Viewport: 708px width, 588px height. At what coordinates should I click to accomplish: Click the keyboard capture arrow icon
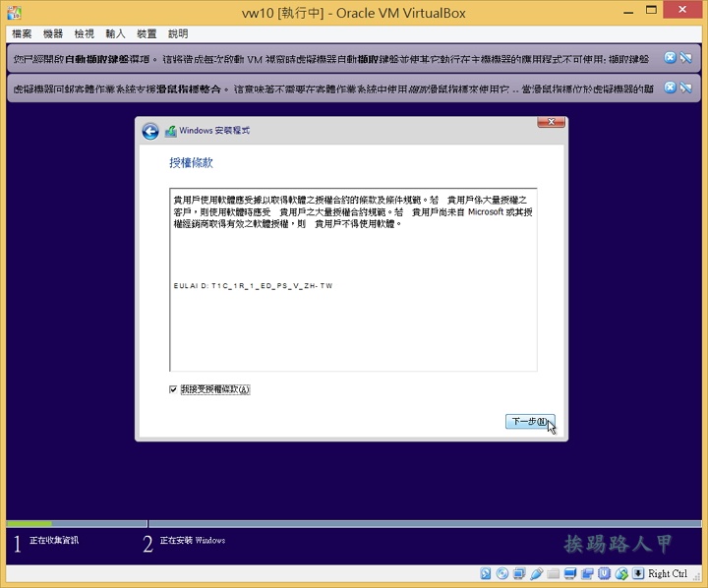tap(638, 573)
